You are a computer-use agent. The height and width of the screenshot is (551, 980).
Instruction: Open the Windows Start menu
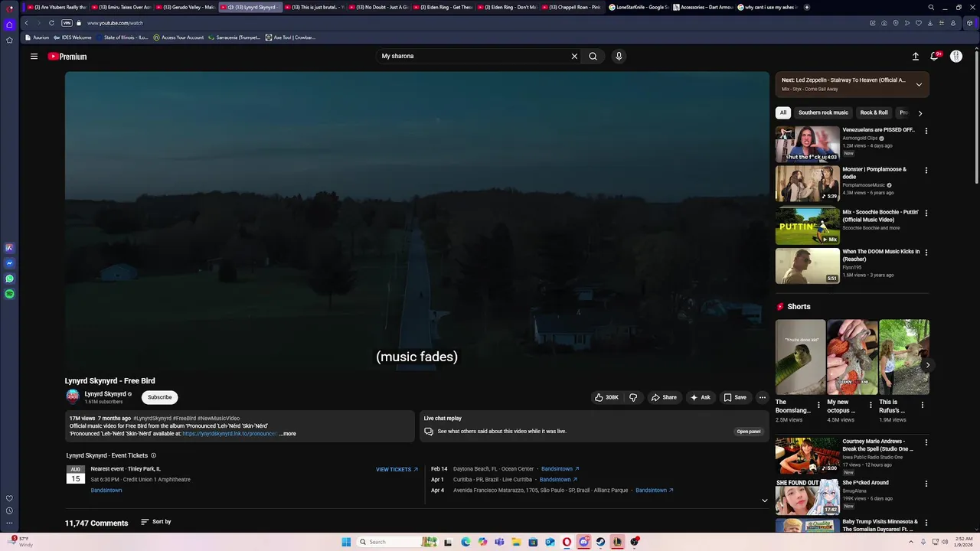[x=346, y=542]
